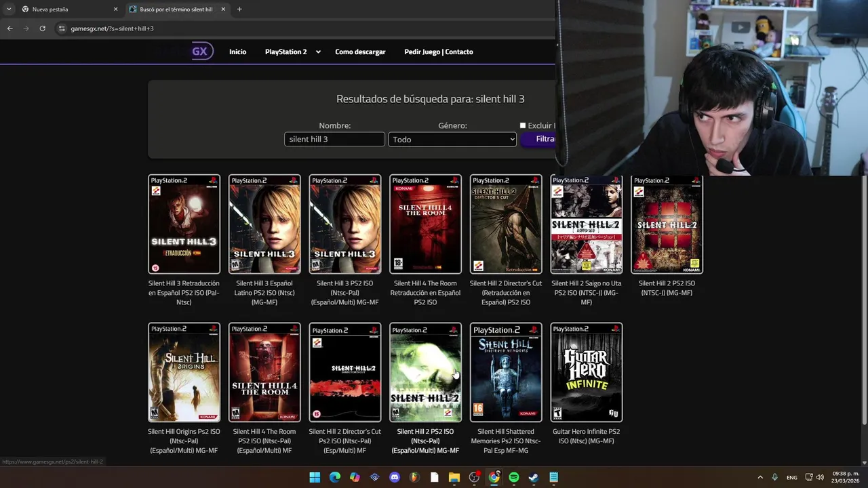Open 'Silent Hill 2 Saigo no Uta' title link

pos(587,293)
